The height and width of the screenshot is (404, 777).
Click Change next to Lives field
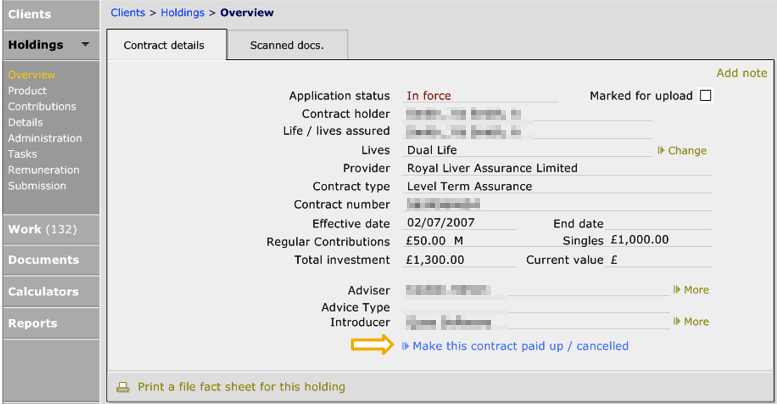pos(682,151)
